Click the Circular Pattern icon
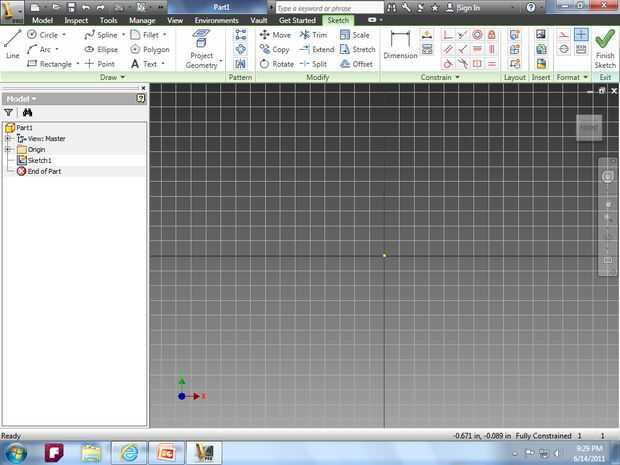620x465 pixels. tap(240, 49)
